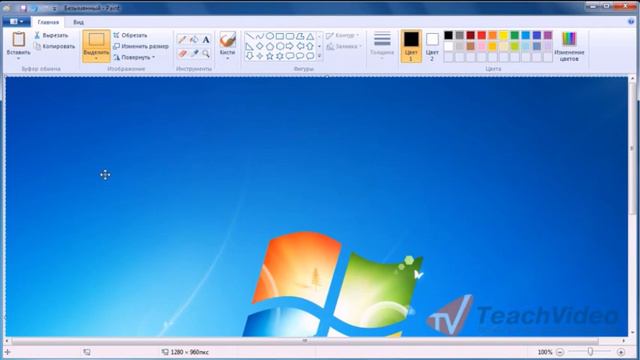Image resolution: width=640 pixels, height=360 pixels.
Task: Click the vertical scrollbar down arrow
Action: click(632, 333)
